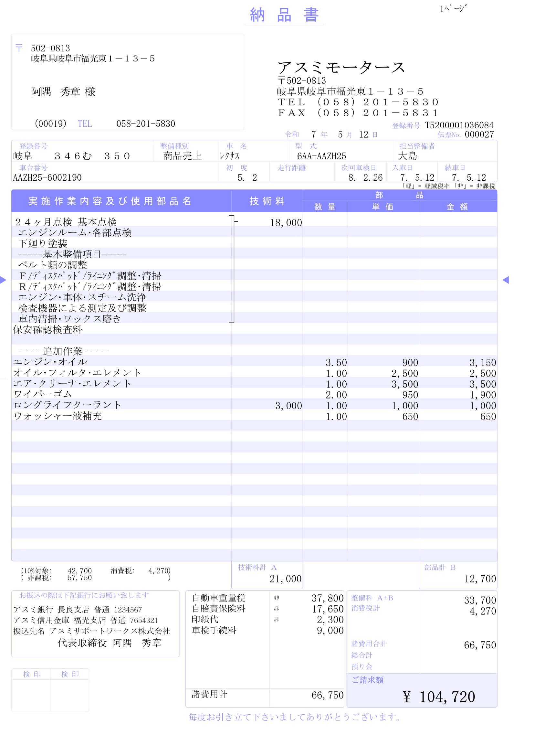Select the row 保安確認検査料
Screen dimensions: 534x756
(x=48, y=330)
